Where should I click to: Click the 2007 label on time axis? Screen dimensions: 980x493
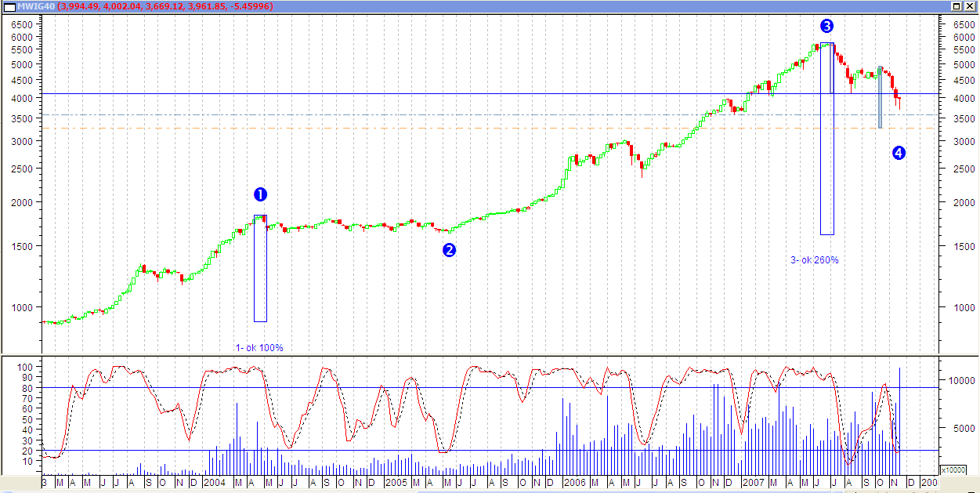(754, 482)
